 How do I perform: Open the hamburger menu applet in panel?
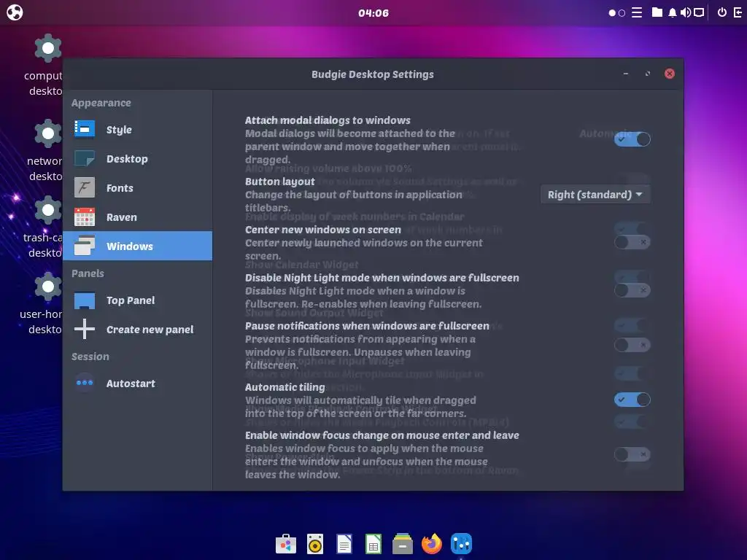click(637, 12)
